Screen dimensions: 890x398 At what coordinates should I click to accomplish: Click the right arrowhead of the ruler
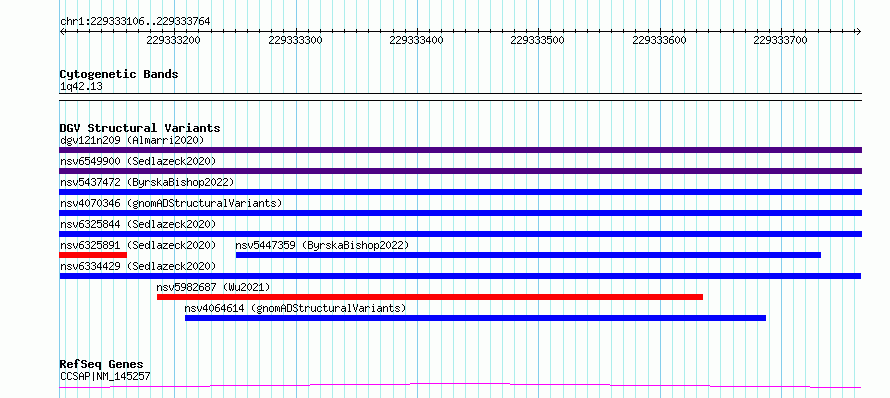(x=859, y=31)
